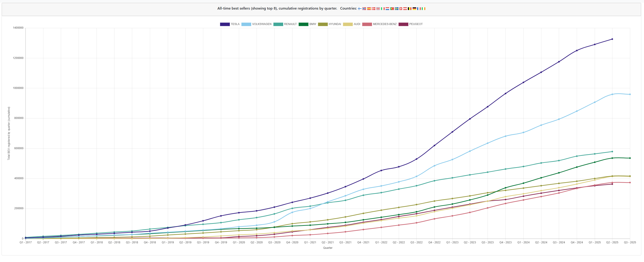Click the Germany flag icon
This screenshot has height=262, width=644.
tap(414, 8)
